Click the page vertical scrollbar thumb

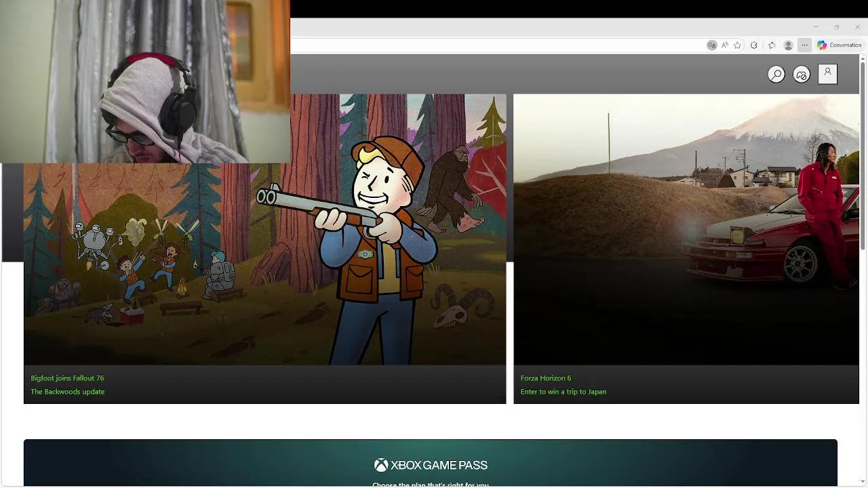(863, 156)
